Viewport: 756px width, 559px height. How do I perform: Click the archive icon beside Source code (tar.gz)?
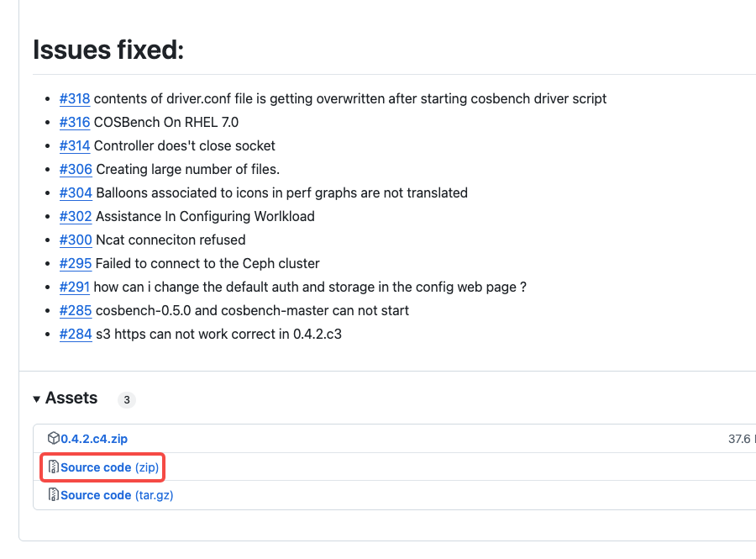tap(54, 495)
